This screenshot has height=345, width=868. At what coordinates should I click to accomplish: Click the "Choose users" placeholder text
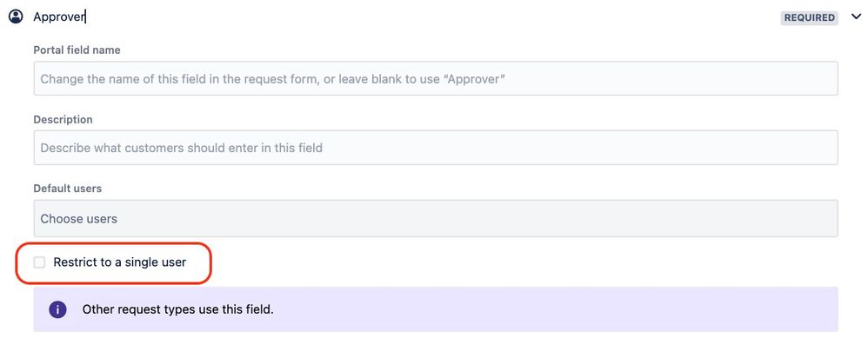(x=78, y=219)
